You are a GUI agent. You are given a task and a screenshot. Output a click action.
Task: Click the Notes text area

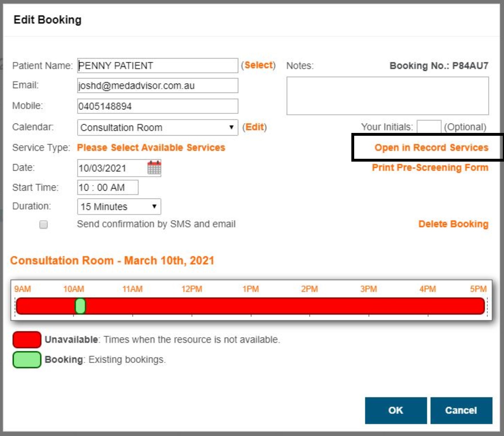pyautogui.click(x=387, y=96)
